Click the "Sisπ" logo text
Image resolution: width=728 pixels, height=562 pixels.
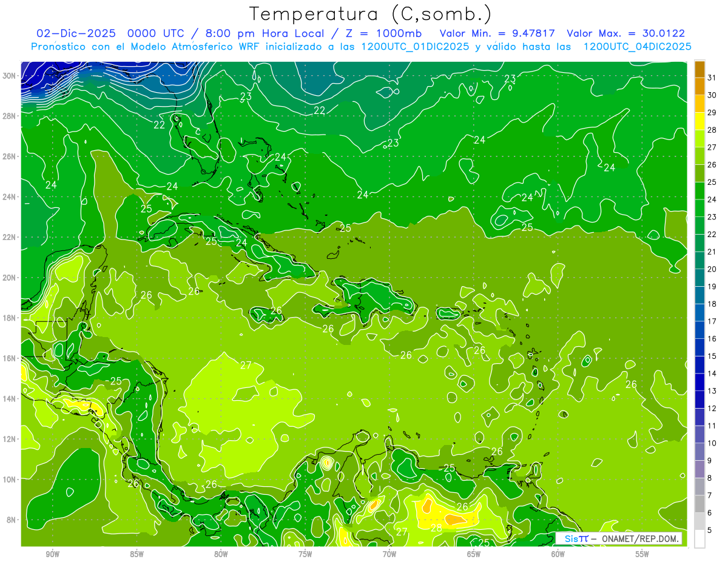click(x=576, y=539)
